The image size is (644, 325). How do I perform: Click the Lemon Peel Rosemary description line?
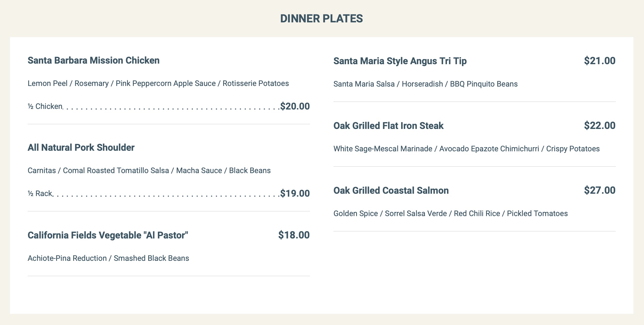pos(158,83)
